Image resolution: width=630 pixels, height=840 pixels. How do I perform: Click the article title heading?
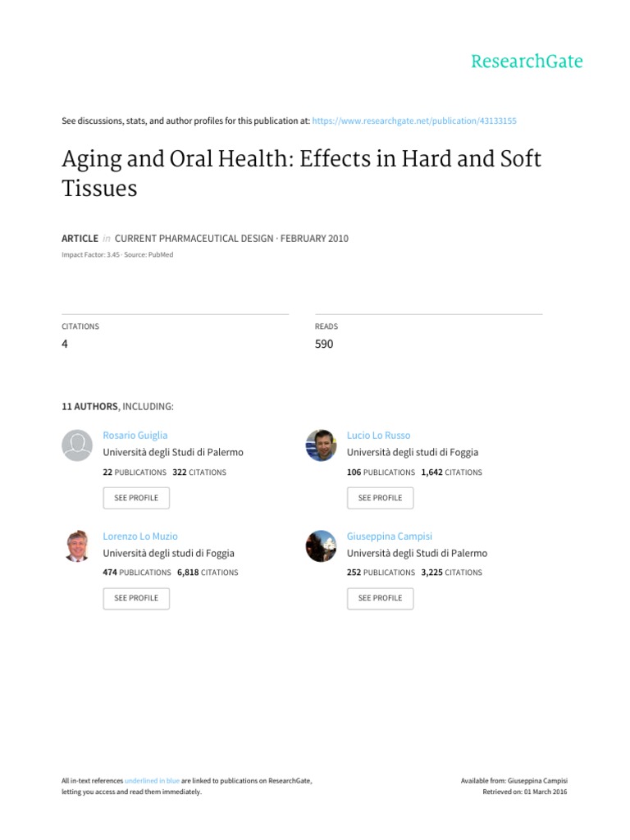[301, 173]
